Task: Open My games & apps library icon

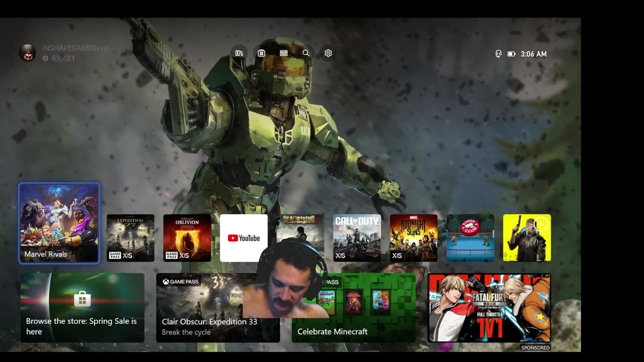Action: 239,53
